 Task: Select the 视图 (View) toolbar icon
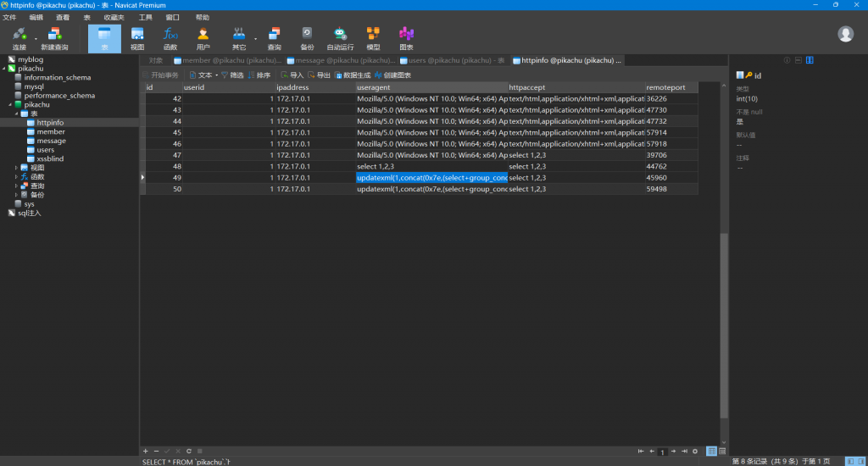tap(137, 38)
